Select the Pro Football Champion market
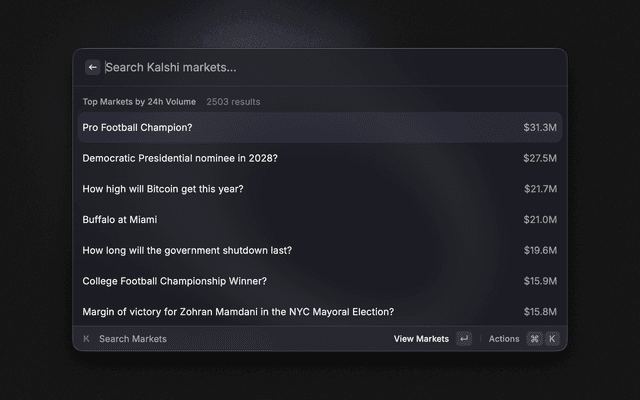 [138, 127]
